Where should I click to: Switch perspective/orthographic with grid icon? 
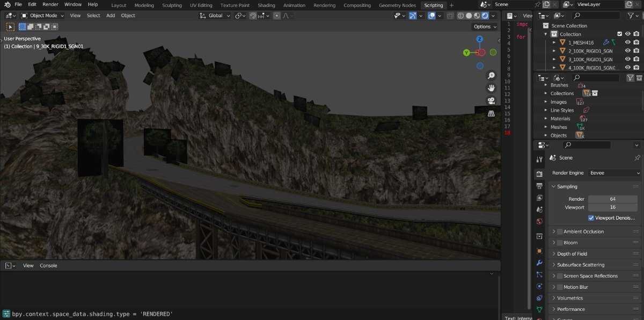point(491,114)
